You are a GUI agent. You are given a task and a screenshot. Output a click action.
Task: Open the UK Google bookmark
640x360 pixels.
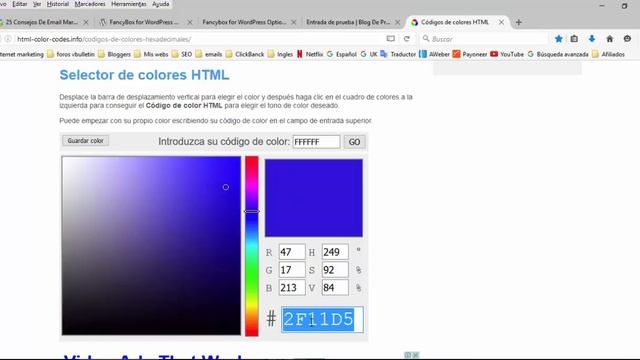coord(369,54)
